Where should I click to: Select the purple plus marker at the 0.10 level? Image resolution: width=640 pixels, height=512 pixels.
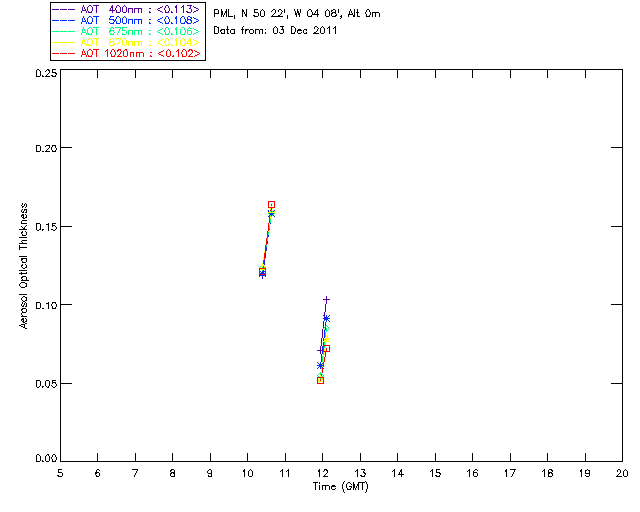(x=326, y=300)
